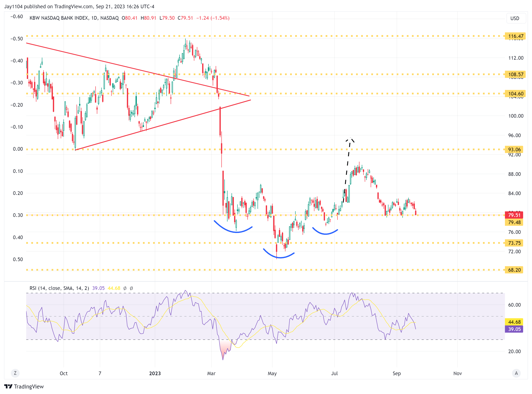Viewport: 532px width, 394px height.
Task: Click the RSI value label 39.05 on the right axis
Action: click(x=514, y=329)
